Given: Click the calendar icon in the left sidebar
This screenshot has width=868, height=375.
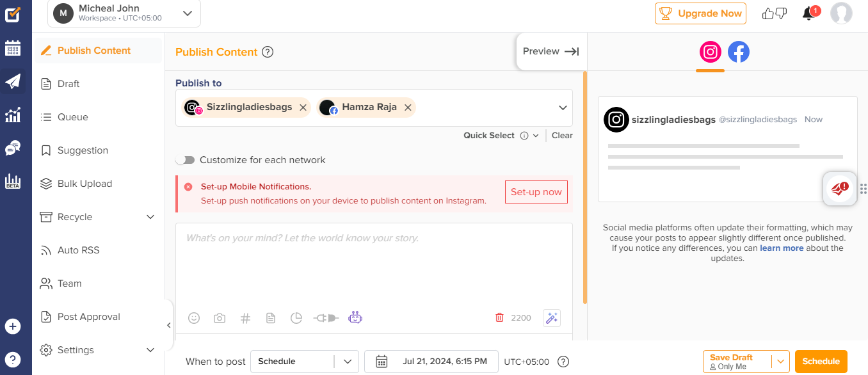Looking at the screenshot, I should point(14,48).
